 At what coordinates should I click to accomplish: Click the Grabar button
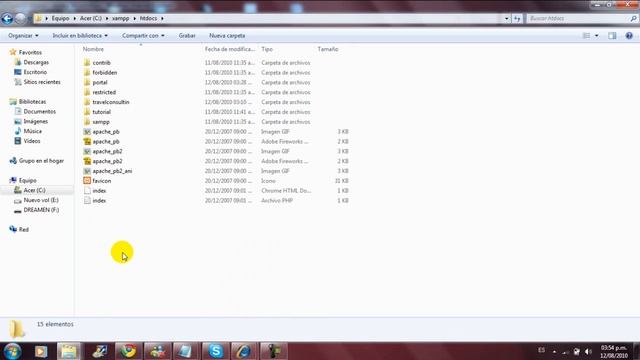(x=187, y=36)
